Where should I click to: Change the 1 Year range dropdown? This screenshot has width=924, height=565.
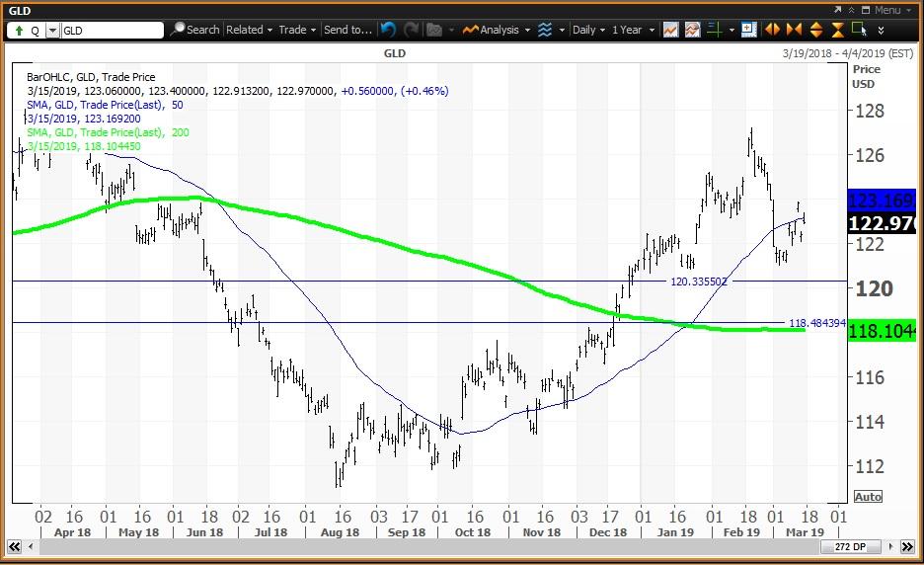[x=634, y=30]
